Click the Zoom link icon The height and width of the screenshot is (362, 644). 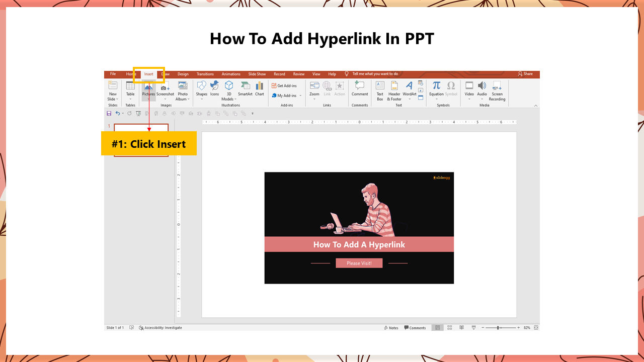[x=314, y=85]
